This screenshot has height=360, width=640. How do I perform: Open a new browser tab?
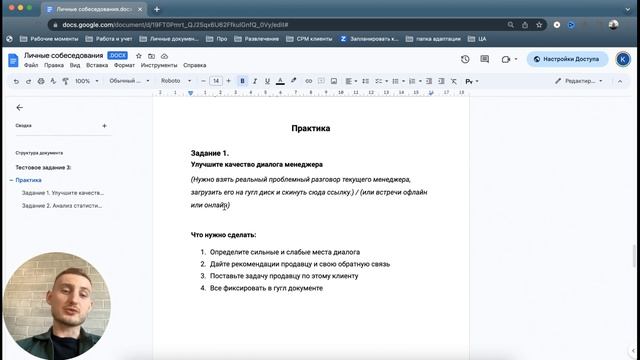tap(157, 9)
